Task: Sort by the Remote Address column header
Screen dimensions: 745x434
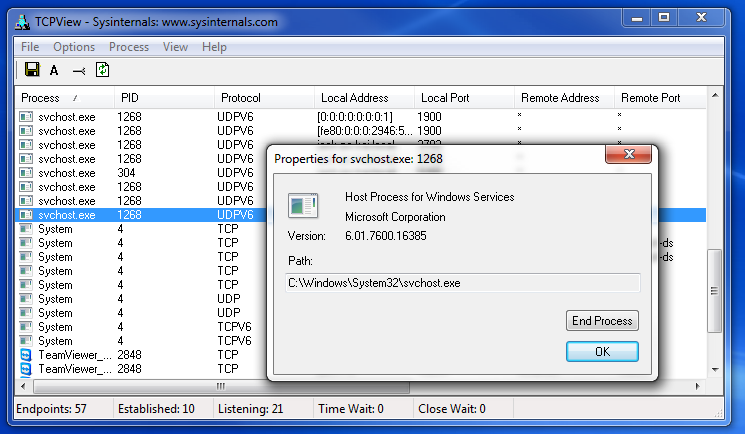Action: [564, 98]
